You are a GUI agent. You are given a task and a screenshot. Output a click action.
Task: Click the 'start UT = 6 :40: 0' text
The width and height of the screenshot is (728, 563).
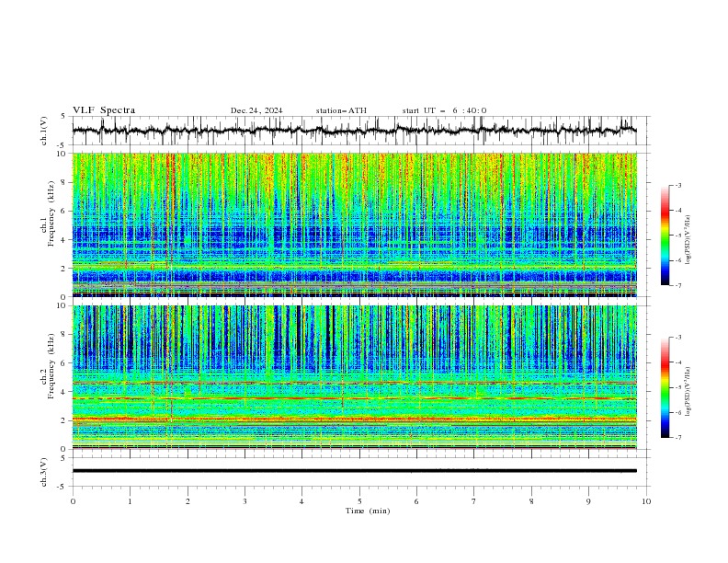(444, 110)
